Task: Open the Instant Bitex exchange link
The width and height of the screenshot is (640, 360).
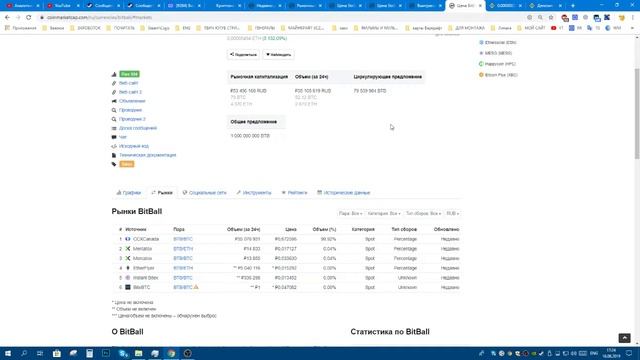Action: coord(146,278)
